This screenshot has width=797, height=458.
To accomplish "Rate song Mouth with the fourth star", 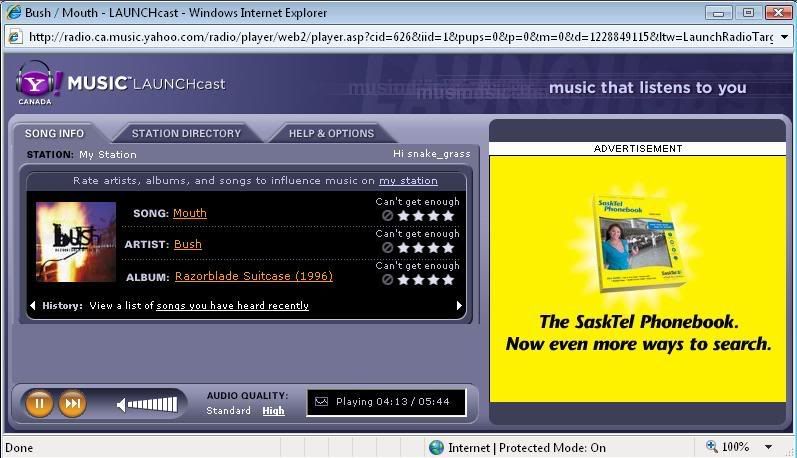I will [x=448, y=216].
